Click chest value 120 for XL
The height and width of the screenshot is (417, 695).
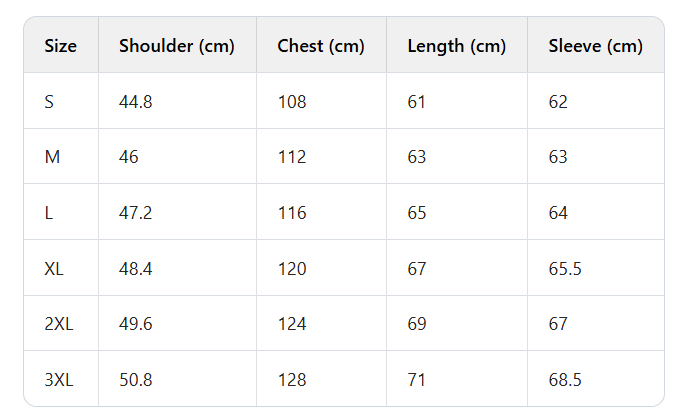coord(292,268)
